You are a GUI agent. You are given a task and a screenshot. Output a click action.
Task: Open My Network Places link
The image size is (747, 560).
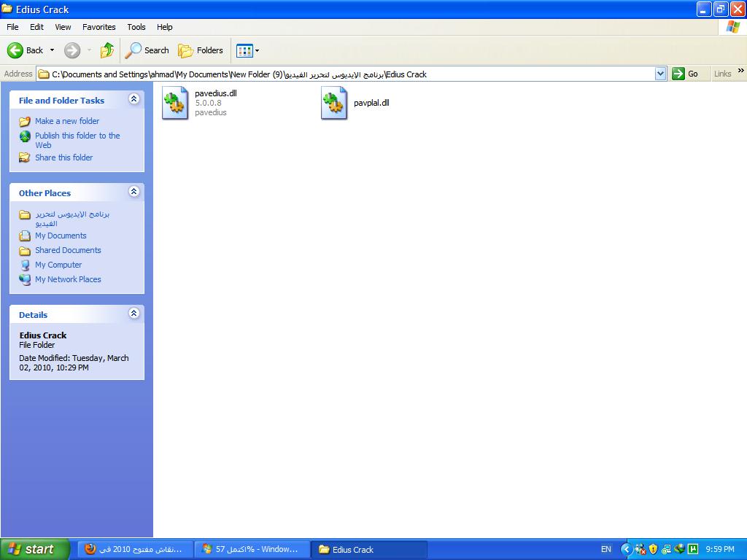tap(68, 279)
